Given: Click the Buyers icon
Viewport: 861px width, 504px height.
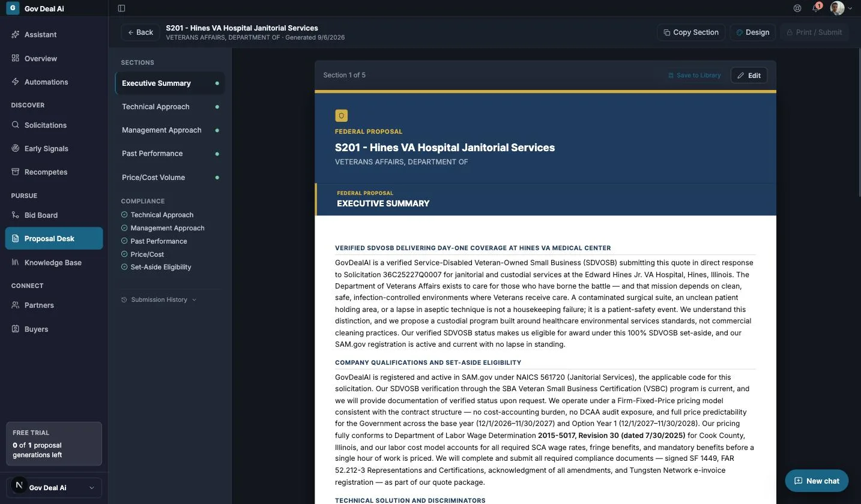Looking at the screenshot, I should coord(16,329).
